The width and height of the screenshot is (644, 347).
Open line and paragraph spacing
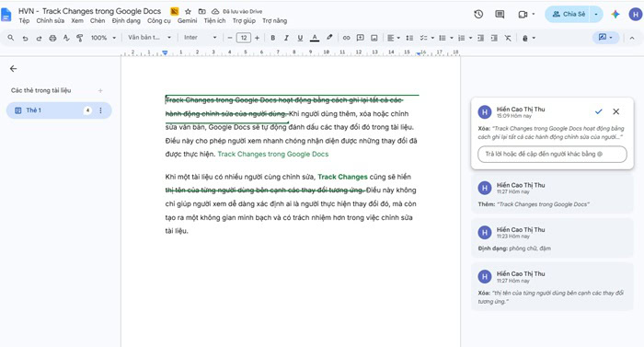[x=409, y=38]
